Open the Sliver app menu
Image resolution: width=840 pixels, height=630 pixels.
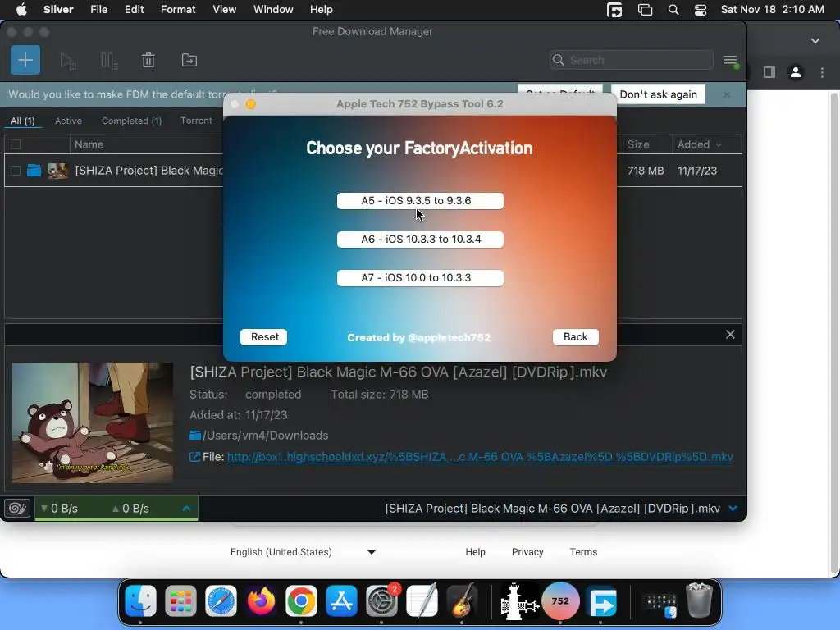[58, 10]
